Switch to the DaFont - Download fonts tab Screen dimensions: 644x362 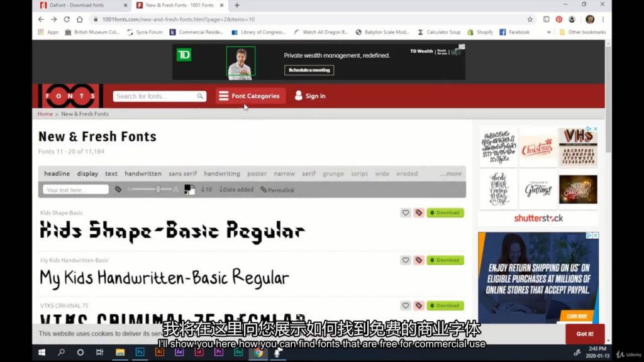pyautogui.click(x=77, y=5)
